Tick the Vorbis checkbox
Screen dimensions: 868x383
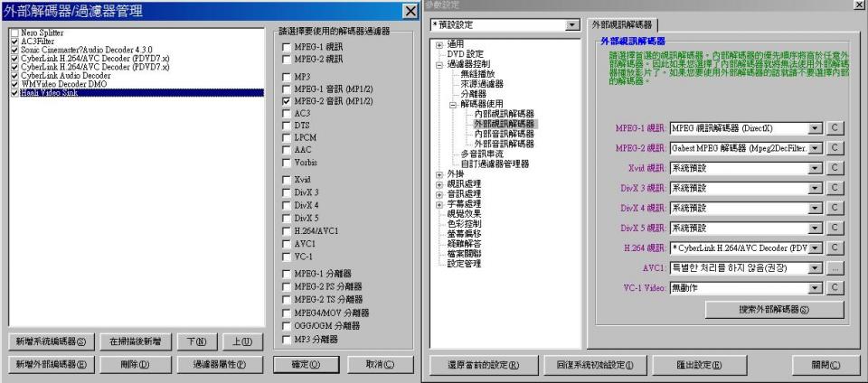[286, 163]
